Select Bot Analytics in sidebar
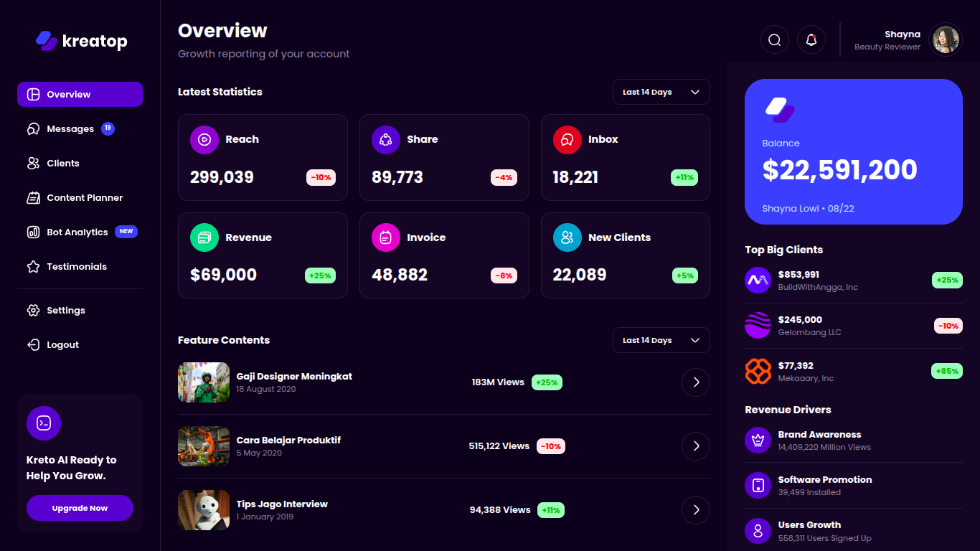This screenshot has height=551, width=980. [77, 232]
